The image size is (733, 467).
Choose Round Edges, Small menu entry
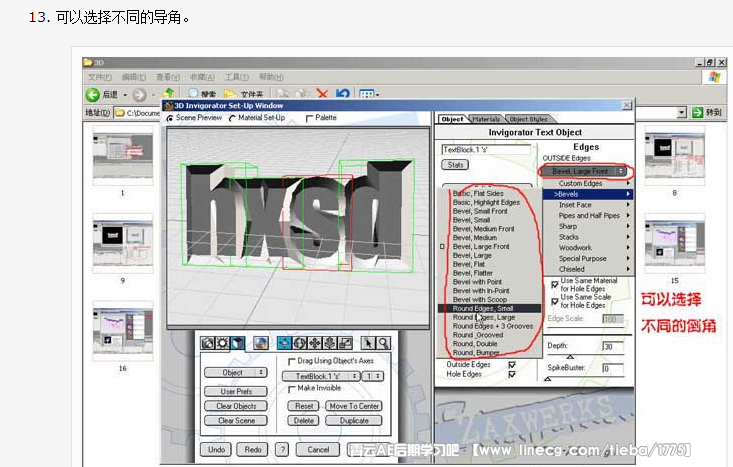[x=489, y=309]
